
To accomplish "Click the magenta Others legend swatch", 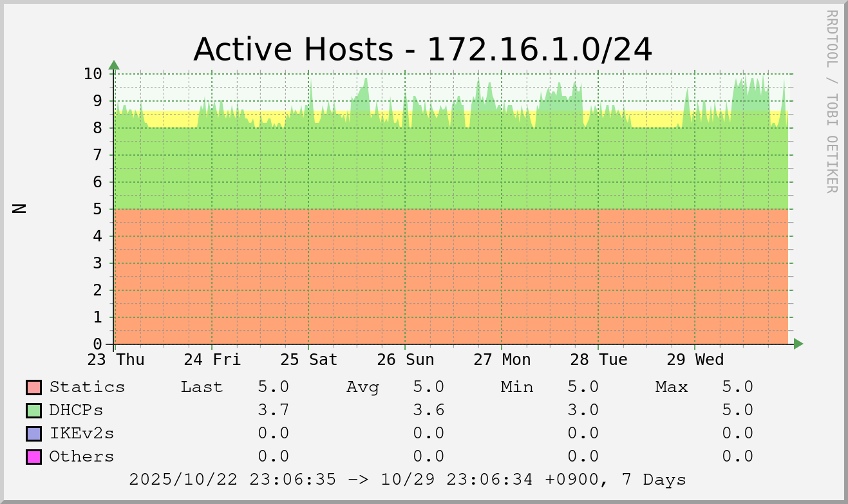I will pyautogui.click(x=33, y=457).
